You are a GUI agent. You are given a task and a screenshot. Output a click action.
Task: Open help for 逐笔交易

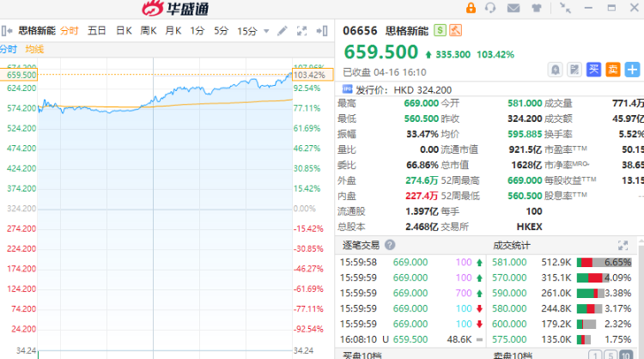click(390, 246)
